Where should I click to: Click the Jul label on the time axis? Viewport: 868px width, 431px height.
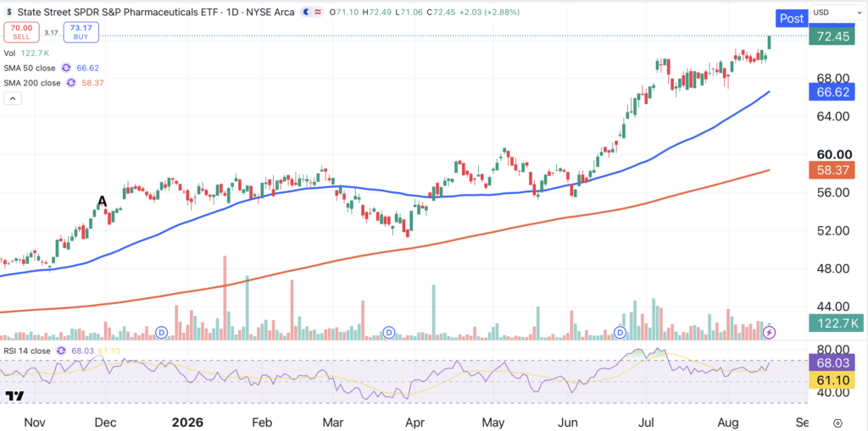pyautogui.click(x=645, y=423)
